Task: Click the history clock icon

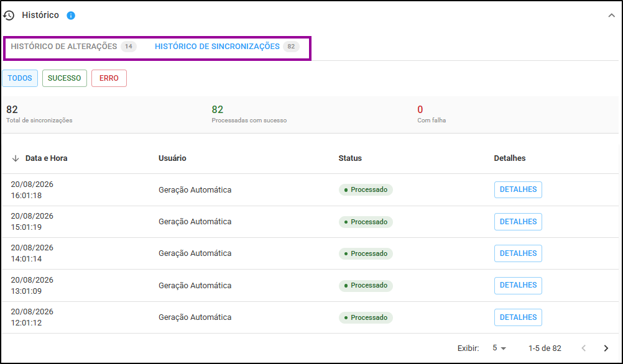Action: 9,16
